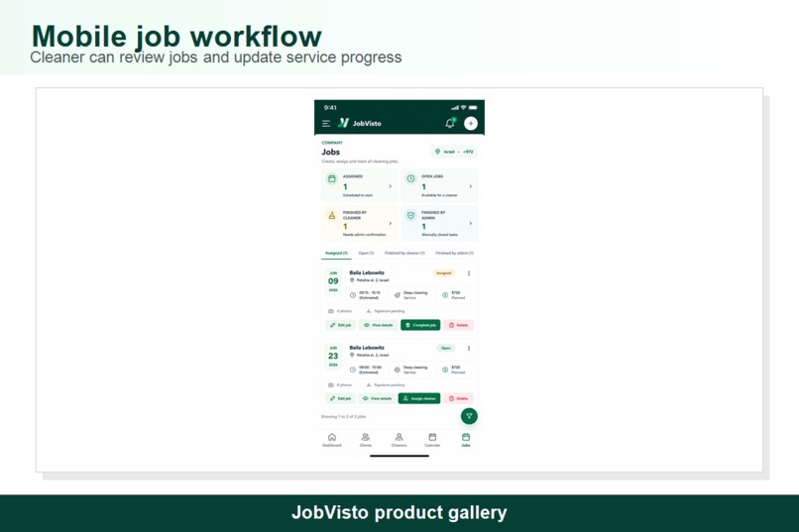The height and width of the screenshot is (532, 799).
Task: Expand the Finished by Cleaner card chevron
Action: click(391, 224)
